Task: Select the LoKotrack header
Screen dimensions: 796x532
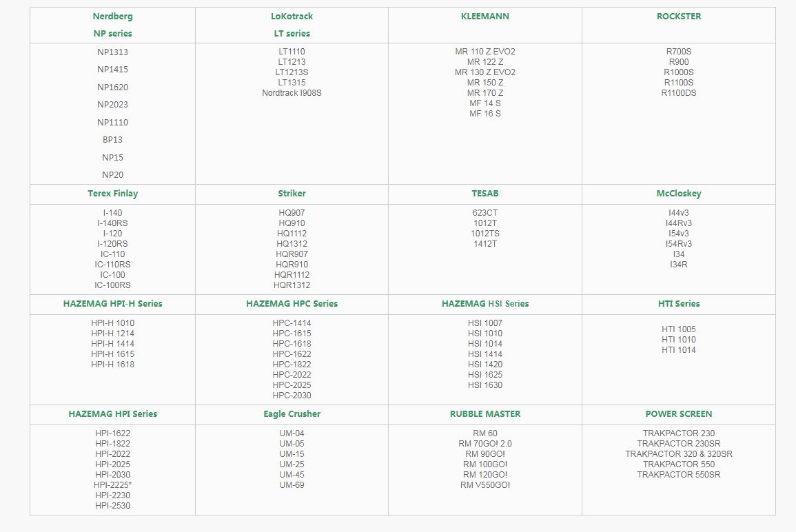Action: pos(292,17)
